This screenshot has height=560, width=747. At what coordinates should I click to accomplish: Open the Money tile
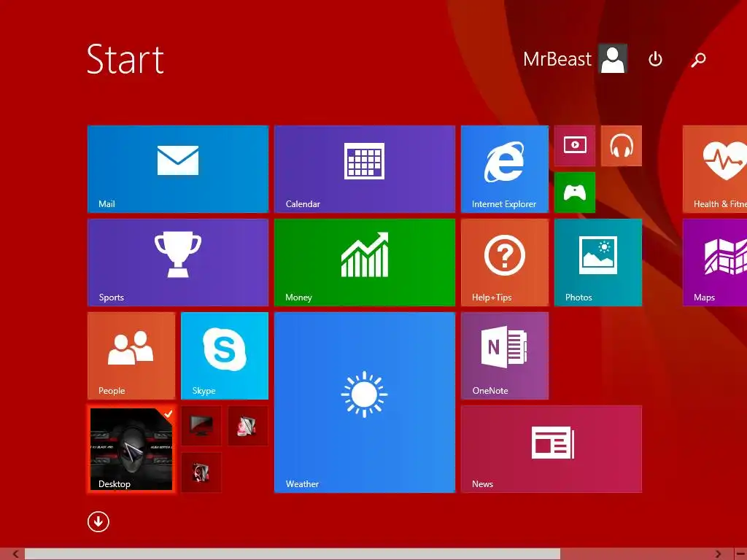[365, 262]
